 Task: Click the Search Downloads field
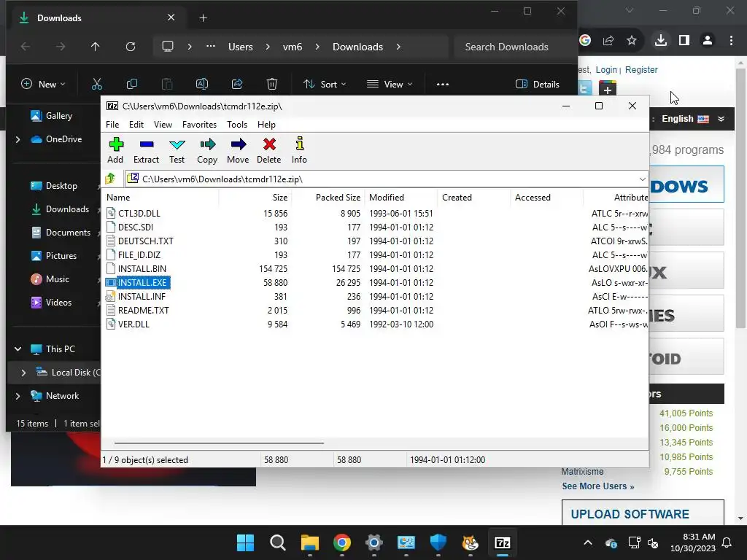(513, 47)
